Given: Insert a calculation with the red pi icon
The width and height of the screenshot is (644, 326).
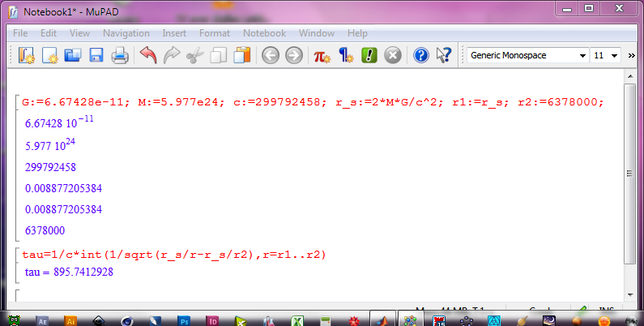Looking at the screenshot, I should 322,56.
